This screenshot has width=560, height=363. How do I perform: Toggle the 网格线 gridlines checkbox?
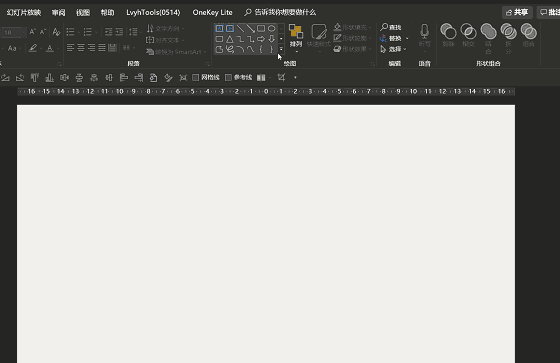pos(196,77)
